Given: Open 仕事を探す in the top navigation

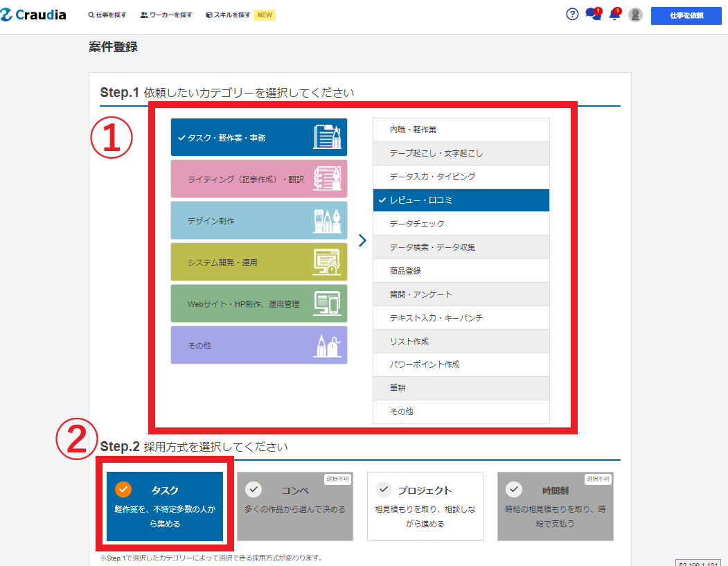Looking at the screenshot, I should (x=107, y=15).
